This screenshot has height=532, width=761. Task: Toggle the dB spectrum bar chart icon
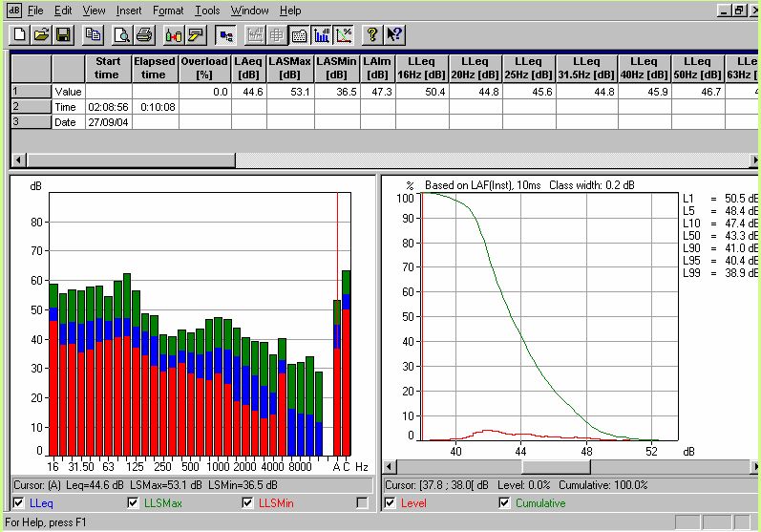(321, 35)
